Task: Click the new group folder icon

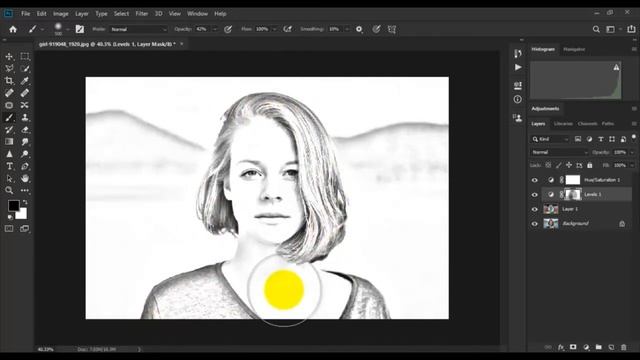Action: (599, 347)
